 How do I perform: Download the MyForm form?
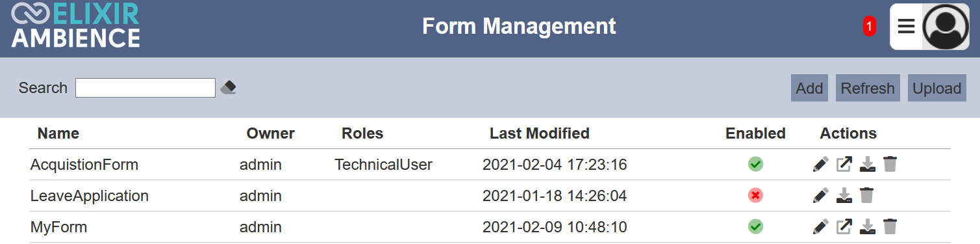tap(867, 227)
